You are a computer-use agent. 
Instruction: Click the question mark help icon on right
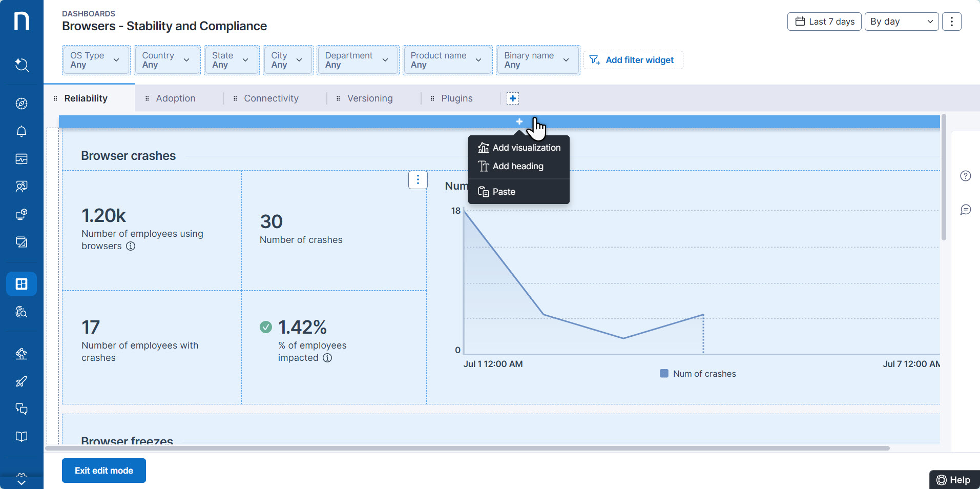[965, 176]
